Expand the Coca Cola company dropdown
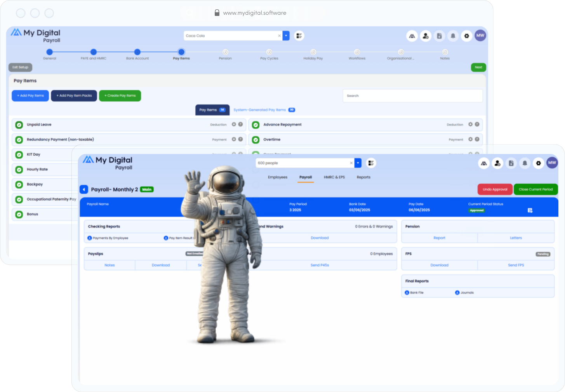 pos(286,36)
